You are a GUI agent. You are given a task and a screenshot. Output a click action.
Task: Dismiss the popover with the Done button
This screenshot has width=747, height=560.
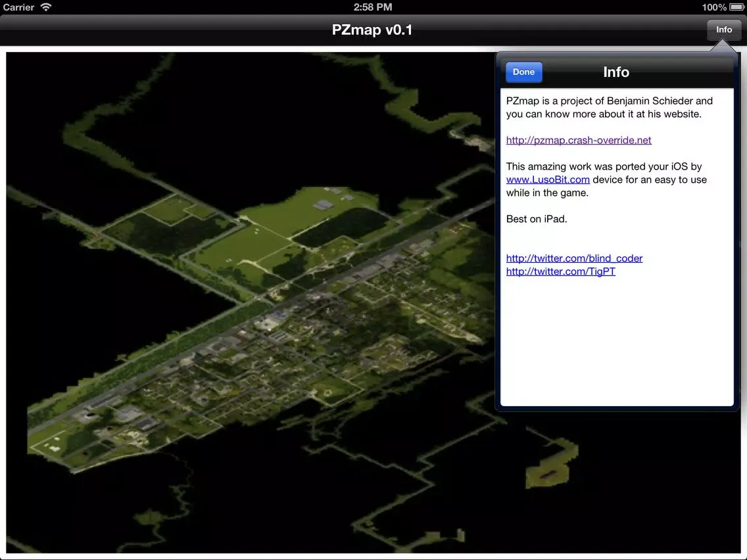coord(523,72)
